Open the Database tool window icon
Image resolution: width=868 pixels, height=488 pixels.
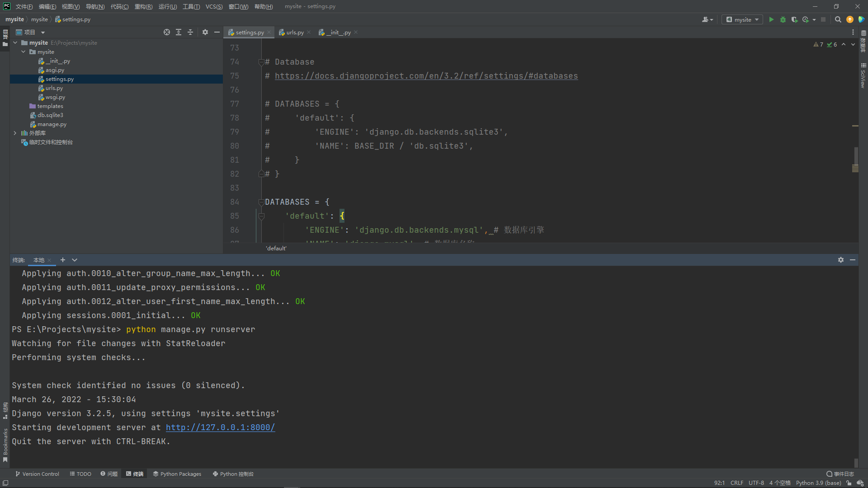tap(863, 41)
